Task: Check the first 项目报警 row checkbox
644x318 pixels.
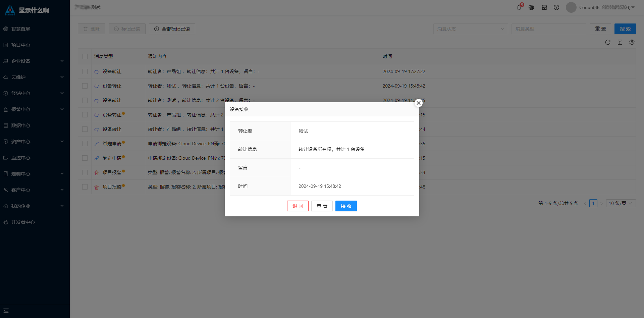Action: (85, 172)
